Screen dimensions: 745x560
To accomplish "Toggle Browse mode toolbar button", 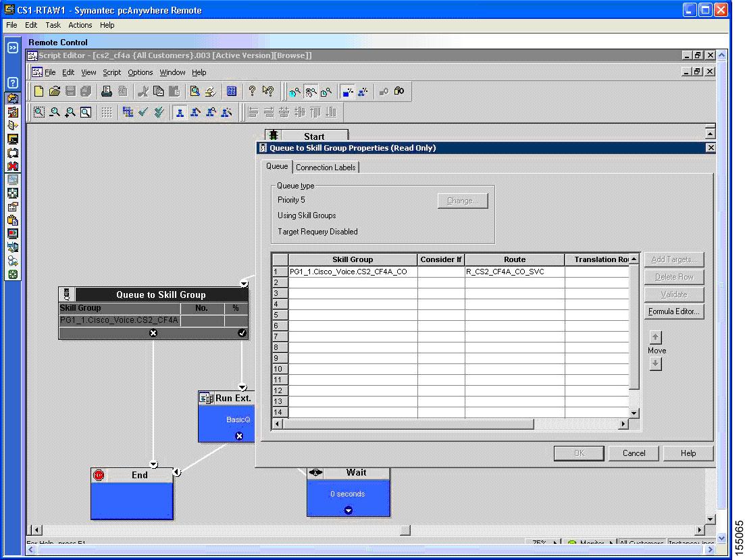I will point(180,112).
